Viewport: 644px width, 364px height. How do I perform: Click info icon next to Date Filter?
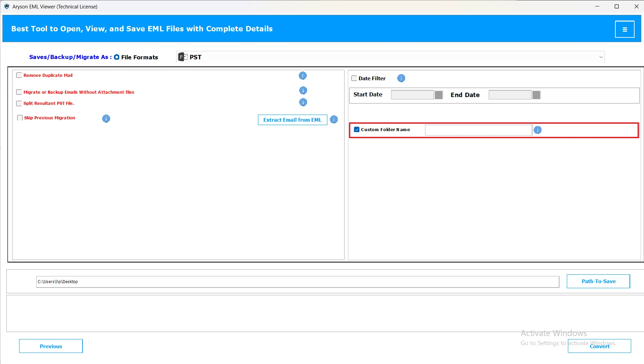click(401, 79)
